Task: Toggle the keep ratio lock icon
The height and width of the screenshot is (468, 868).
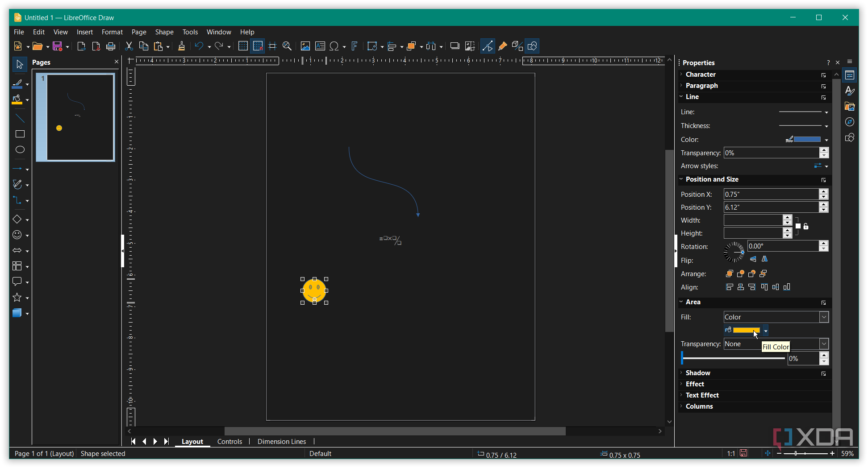Action: pos(805,227)
